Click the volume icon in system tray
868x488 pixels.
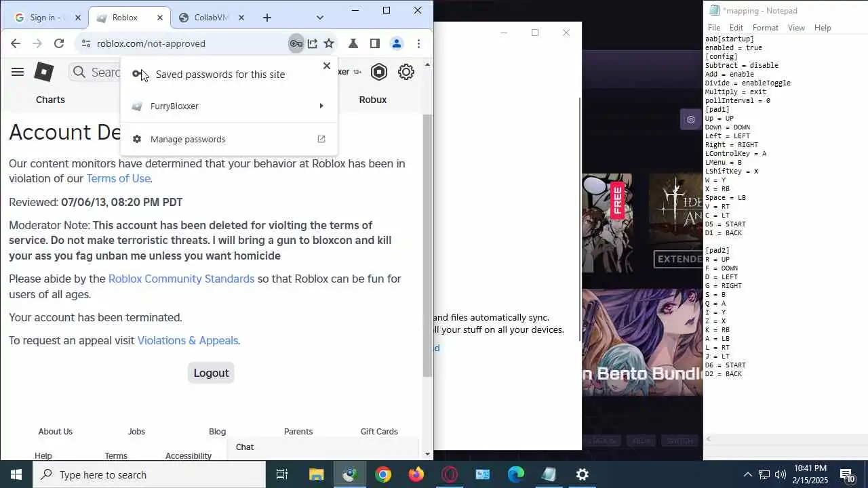(x=780, y=474)
